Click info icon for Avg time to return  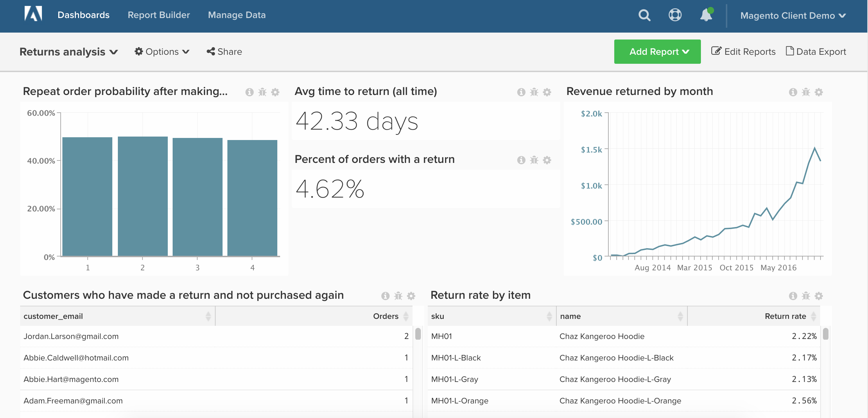(x=521, y=92)
